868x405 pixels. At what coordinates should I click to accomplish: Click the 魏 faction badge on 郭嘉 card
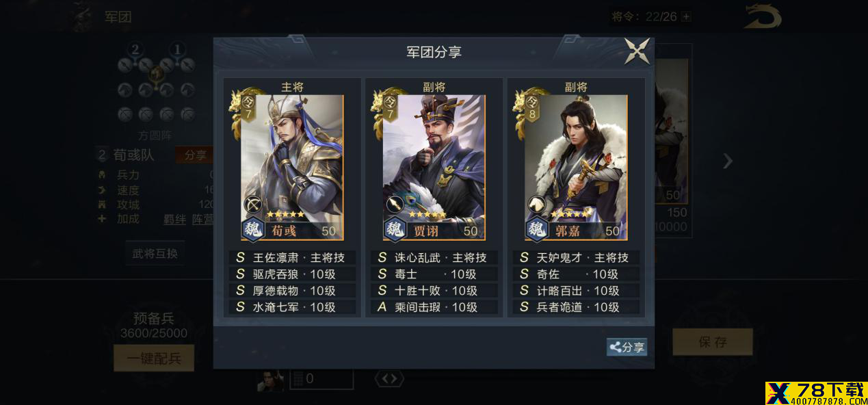tap(538, 229)
